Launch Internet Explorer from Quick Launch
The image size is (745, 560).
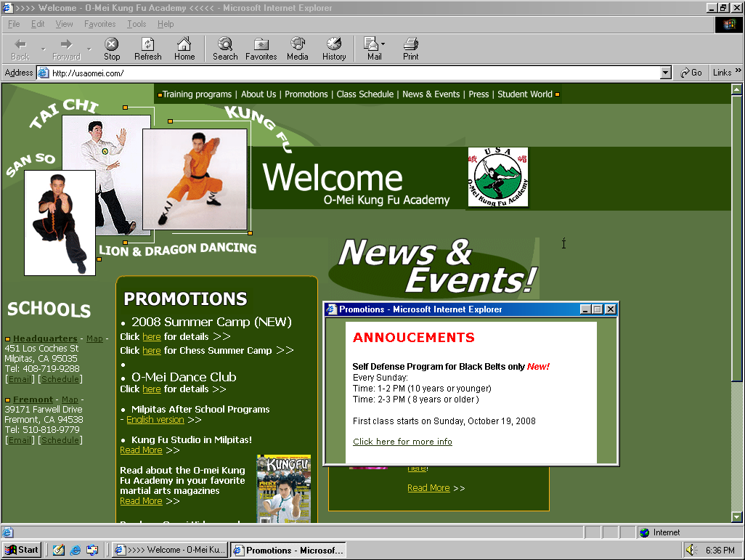76,550
